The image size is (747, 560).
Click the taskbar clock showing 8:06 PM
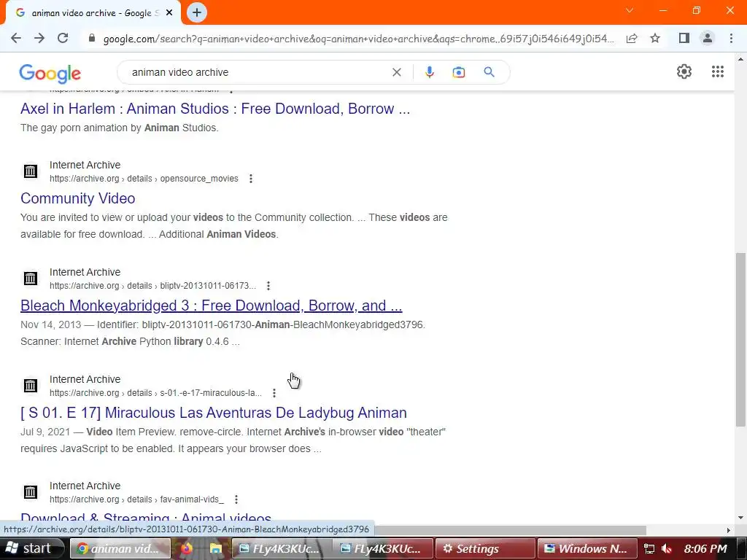pyautogui.click(x=705, y=548)
